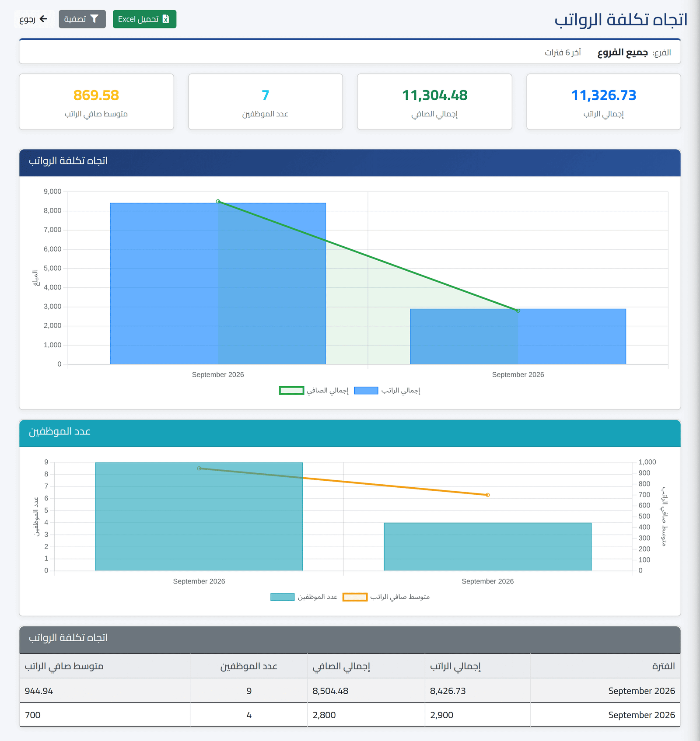Click the متوسط صافي الراتب table column header

105,666
